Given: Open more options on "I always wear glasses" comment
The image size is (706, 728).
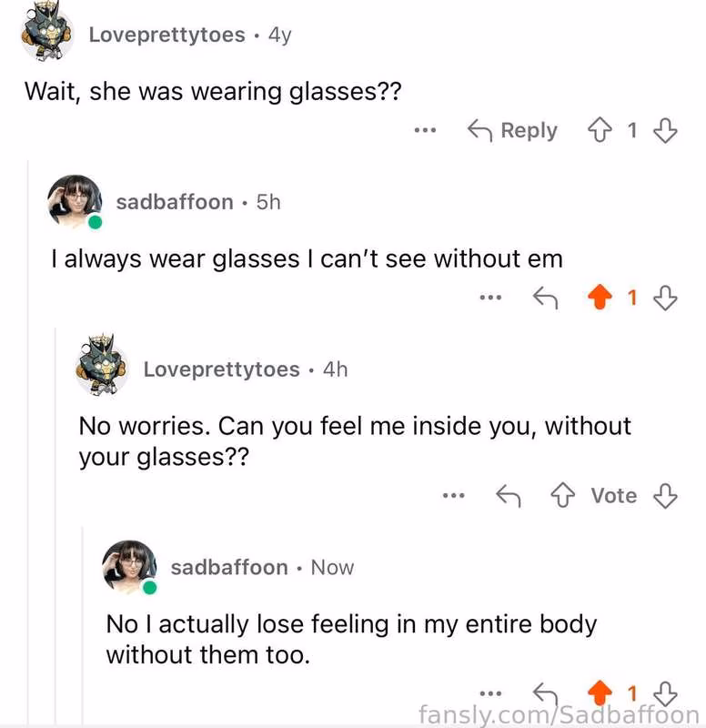Looking at the screenshot, I should tap(490, 297).
